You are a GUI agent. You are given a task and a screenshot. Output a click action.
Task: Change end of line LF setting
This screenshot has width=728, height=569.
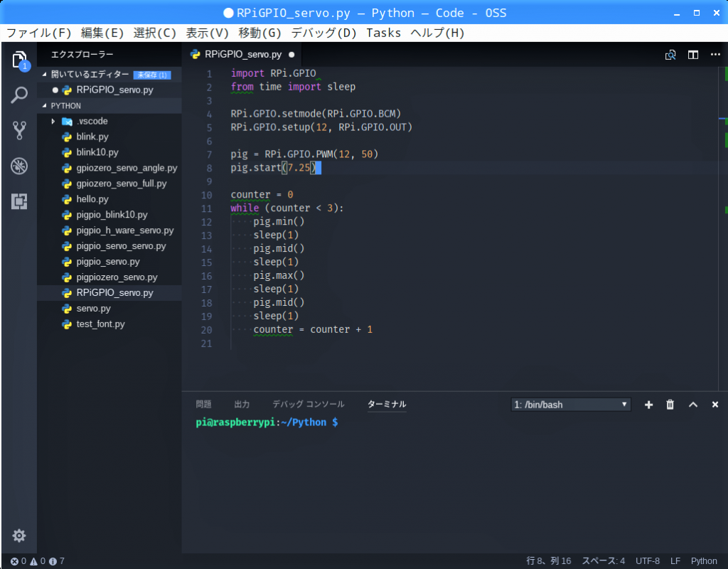pos(675,561)
